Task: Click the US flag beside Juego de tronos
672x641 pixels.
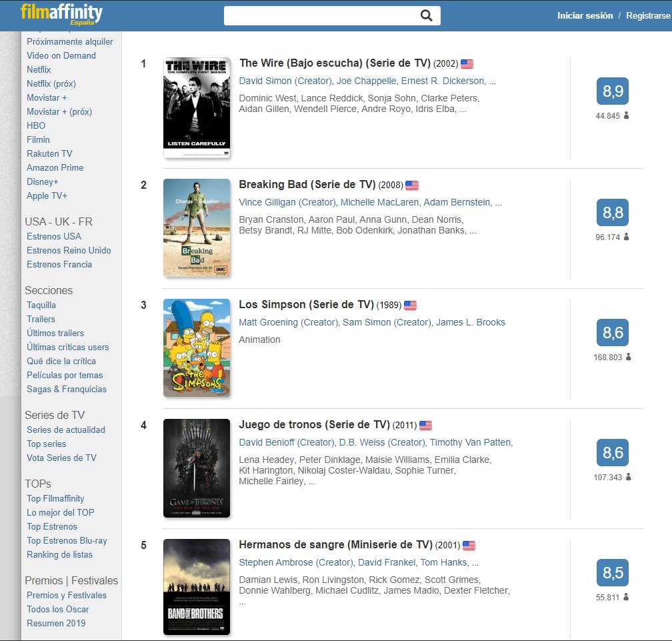Action: (x=425, y=426)
